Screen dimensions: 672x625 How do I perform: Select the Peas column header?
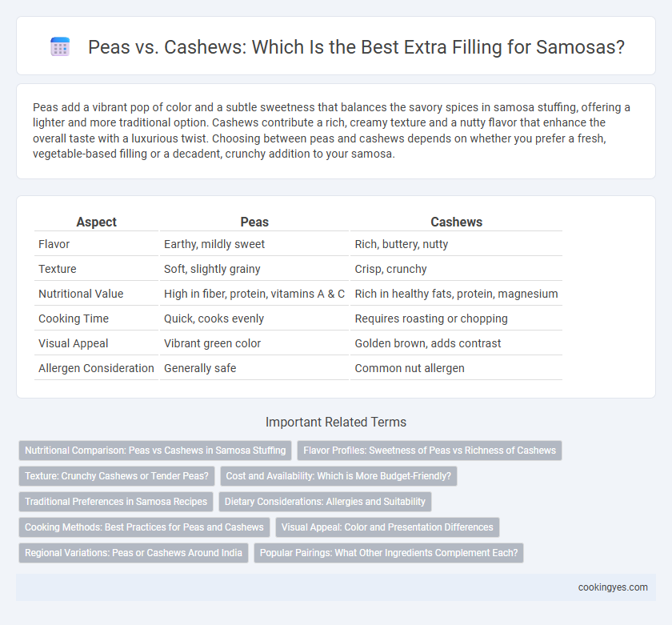pos(254,222)
